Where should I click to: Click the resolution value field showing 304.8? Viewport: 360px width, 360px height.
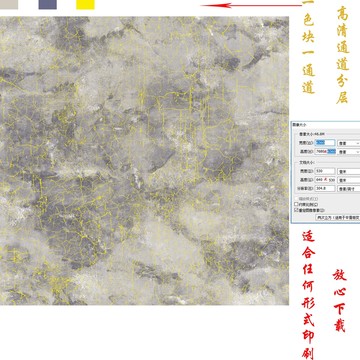(x=325, y=188)
